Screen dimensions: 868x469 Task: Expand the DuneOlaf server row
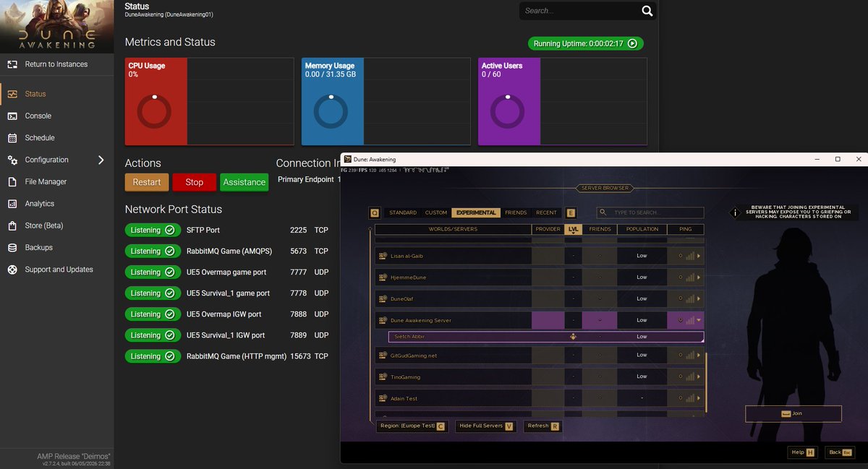tap(699, 298)
